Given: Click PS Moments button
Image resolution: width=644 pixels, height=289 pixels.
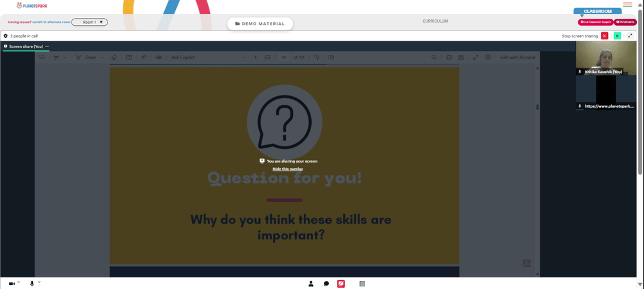Looking at the screenshot, I should coord(625,22).
